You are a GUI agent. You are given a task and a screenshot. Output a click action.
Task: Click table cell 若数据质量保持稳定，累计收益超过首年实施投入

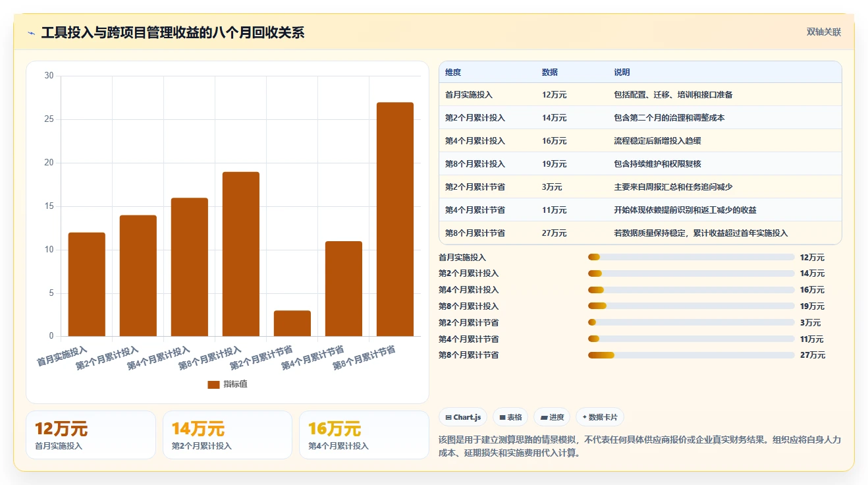tap(701, 233)
